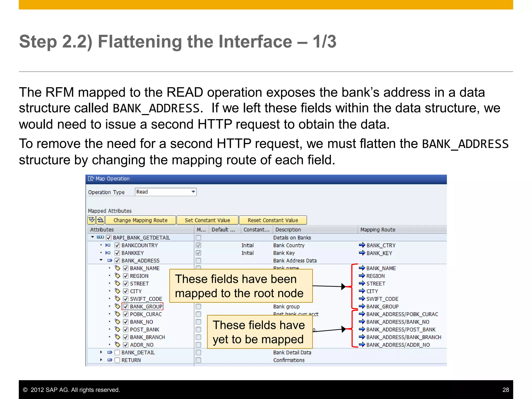Click the Attributes column header
Screen dimensions: 532x399
(x=141, y=230)
